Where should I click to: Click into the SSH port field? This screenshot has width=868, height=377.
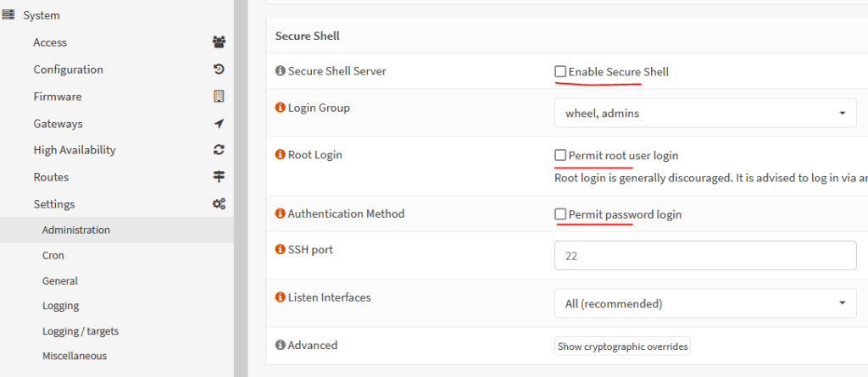click(705, 256)
